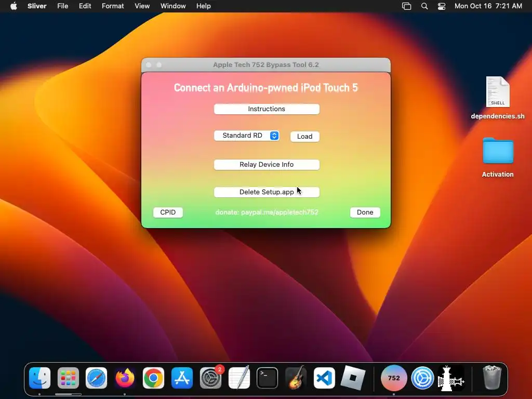The width and height of the screenshot is (532, 399).
Task: Open Finder from the dock
Action: [39, 378]
